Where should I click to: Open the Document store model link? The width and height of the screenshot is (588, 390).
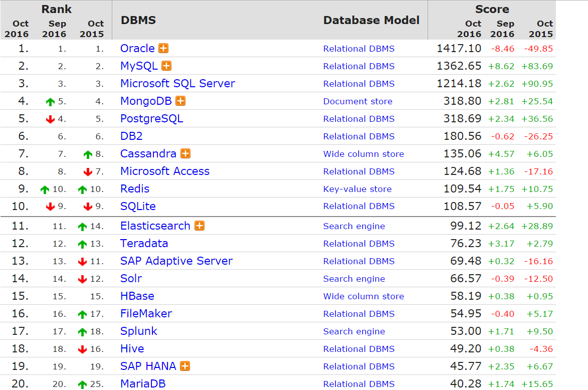(x=358, y=101)
